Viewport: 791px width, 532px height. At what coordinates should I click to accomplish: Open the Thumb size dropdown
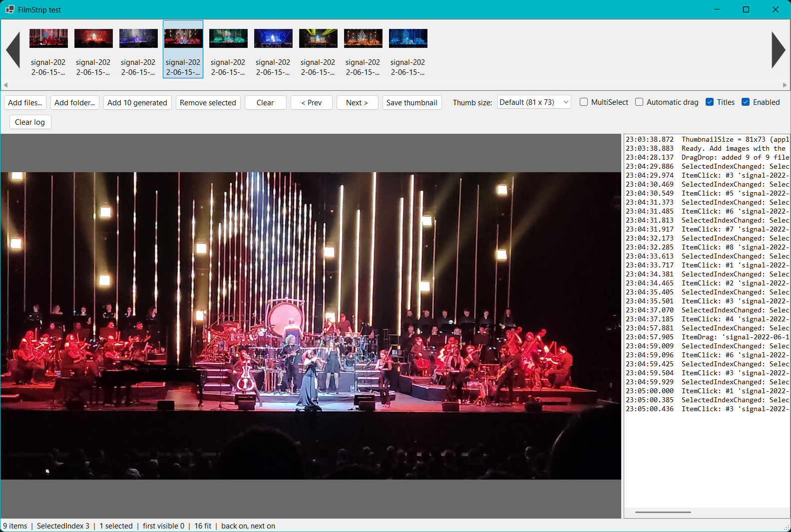coord(534,102)
